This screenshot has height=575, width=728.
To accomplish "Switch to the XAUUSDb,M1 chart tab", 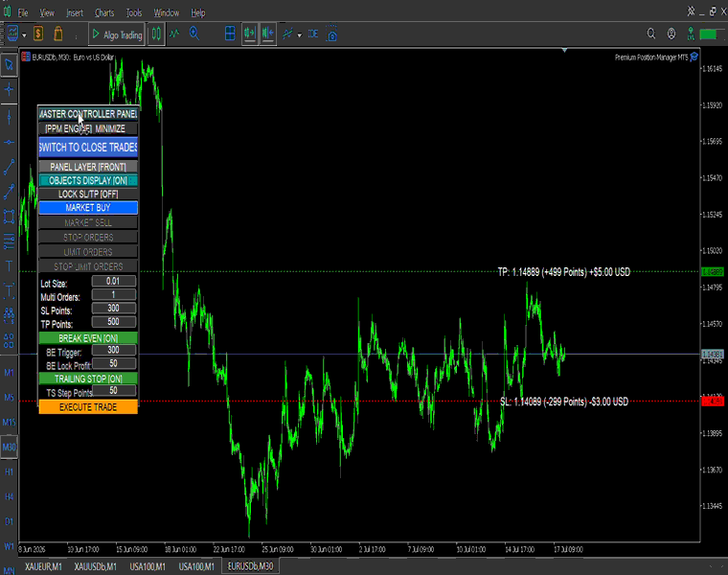I will [95, 566].
